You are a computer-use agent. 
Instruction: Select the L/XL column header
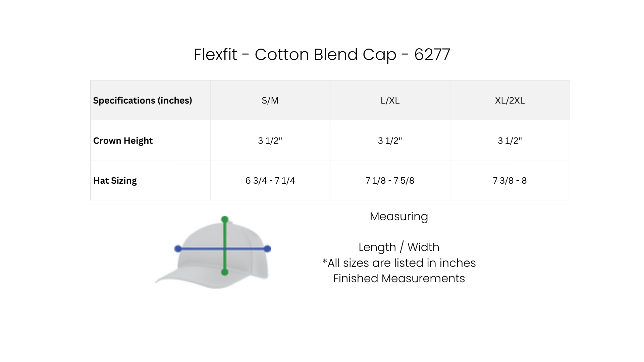pos(390,100)
